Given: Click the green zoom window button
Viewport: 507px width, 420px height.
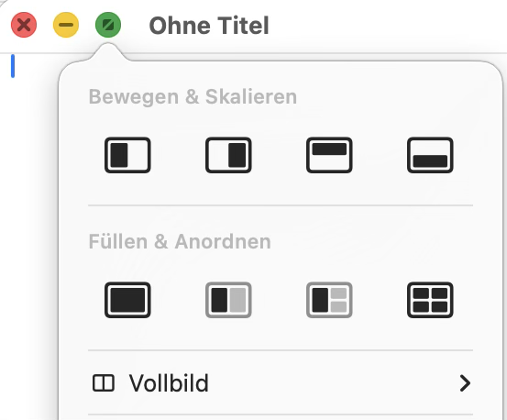Looking at the screenshot, I should point(108,25).
